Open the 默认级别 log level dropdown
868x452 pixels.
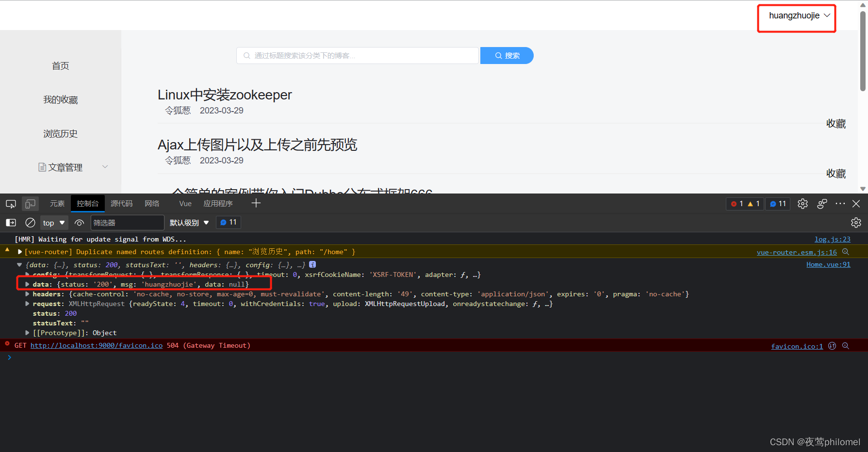[x=189, y=222]
